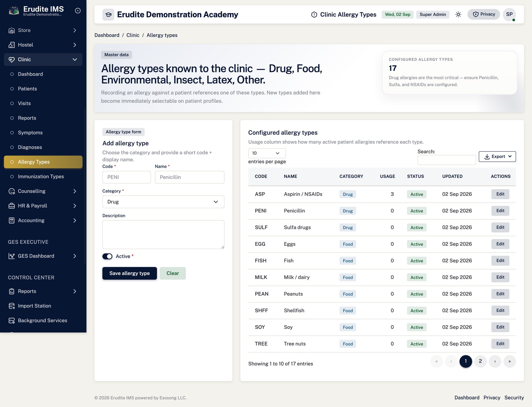Click the Hostel building icon
Screen dimensions: 532x407
click(12, 45)
